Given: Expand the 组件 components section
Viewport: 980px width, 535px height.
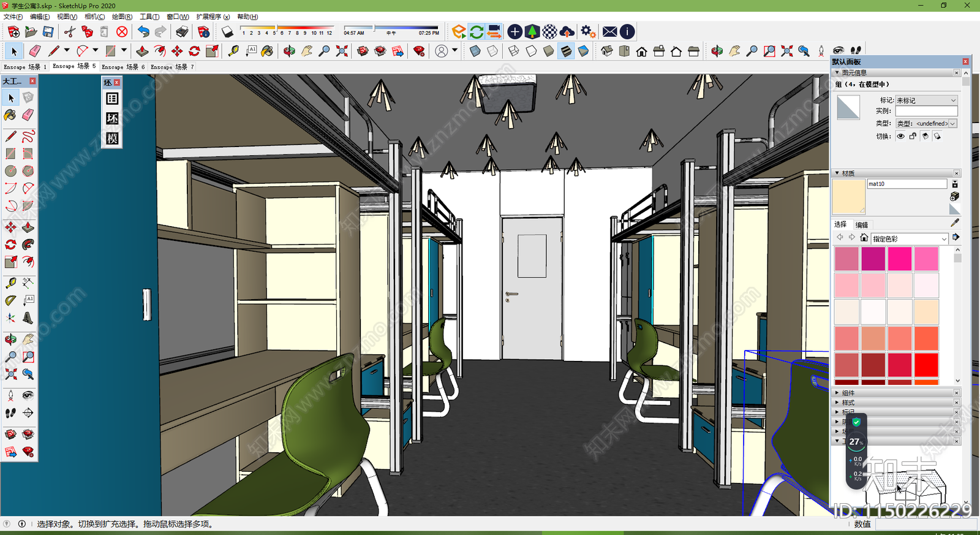Looking at the screenshot, I should [837, 393].
